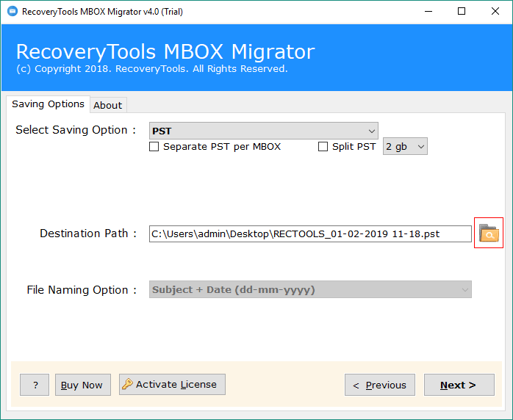The image size is (513, 420).
Task: Click the ? help button
Action: 35,385
